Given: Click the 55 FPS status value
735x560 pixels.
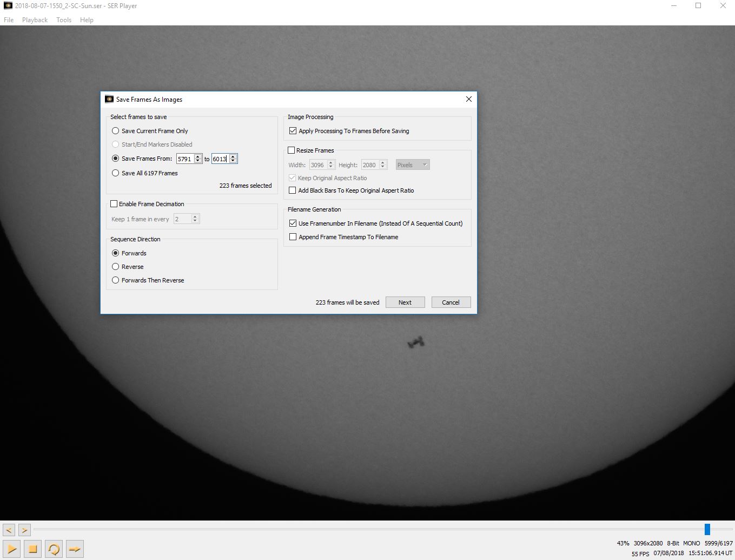Looking at the screenshot, I should 640,554.
